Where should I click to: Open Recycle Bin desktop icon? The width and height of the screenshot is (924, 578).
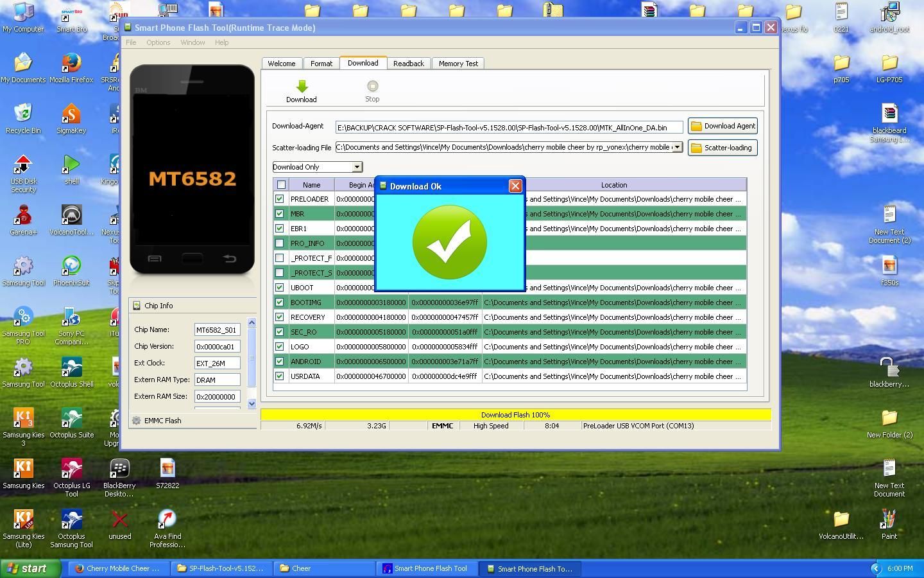coord(23,119)
